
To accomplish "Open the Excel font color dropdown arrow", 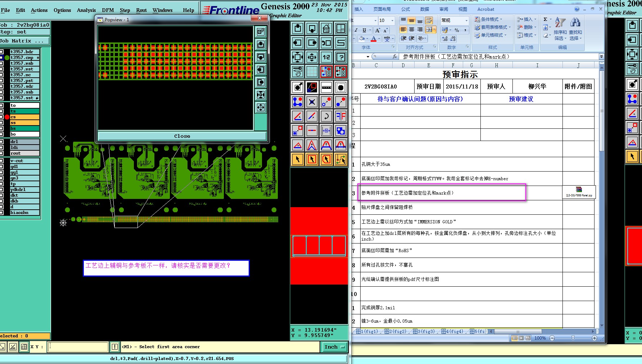I will [x=379, y=38].
